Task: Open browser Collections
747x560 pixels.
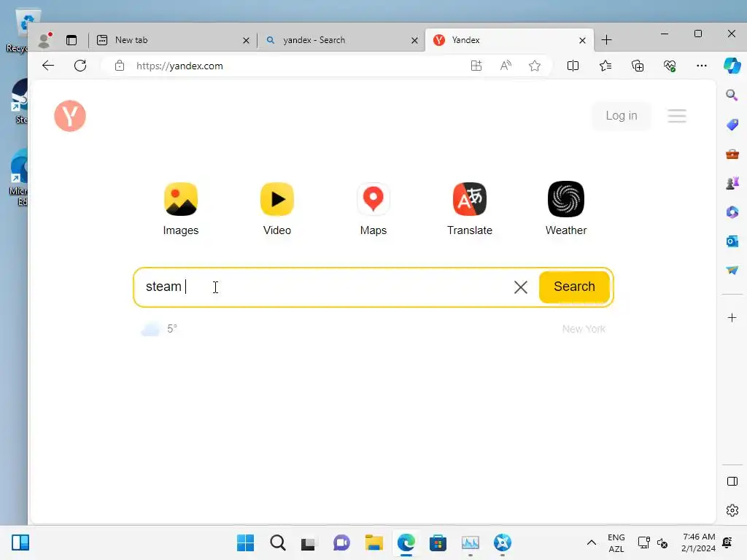Action: pos(638,66)
